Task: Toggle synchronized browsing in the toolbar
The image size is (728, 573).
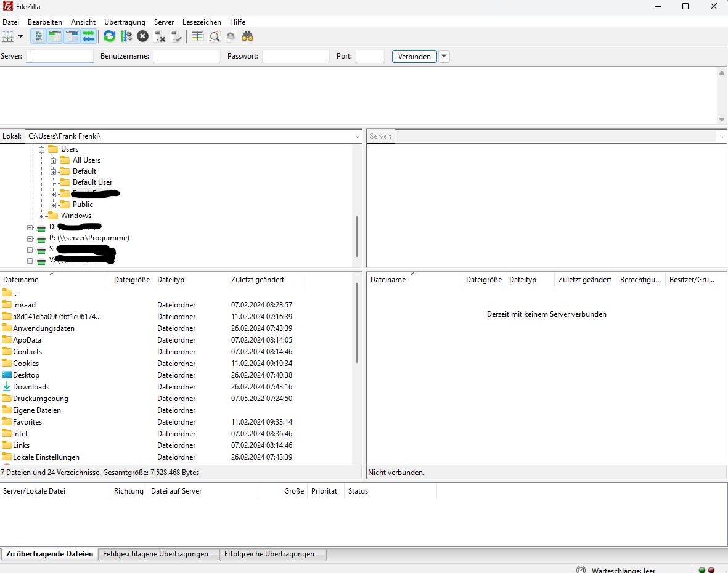Action: click(231, 36)
